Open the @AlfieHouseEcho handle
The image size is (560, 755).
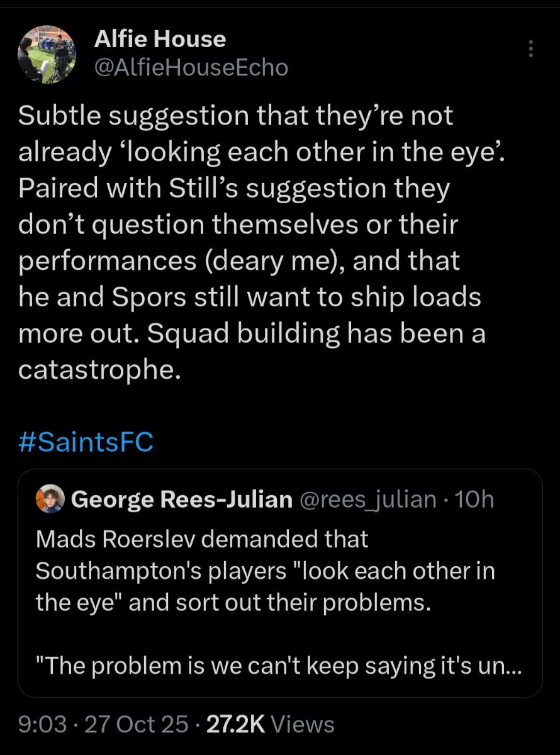click(191, 68)
